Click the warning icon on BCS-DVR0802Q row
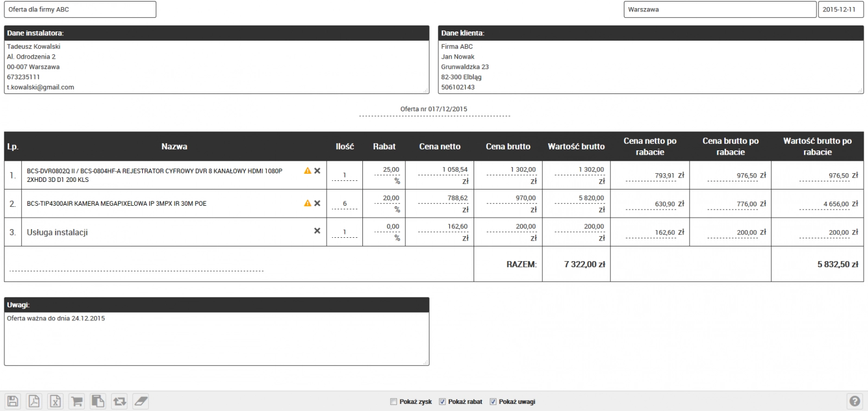The image size is (868, 411). pyautogui.click(x=308, y=170)
